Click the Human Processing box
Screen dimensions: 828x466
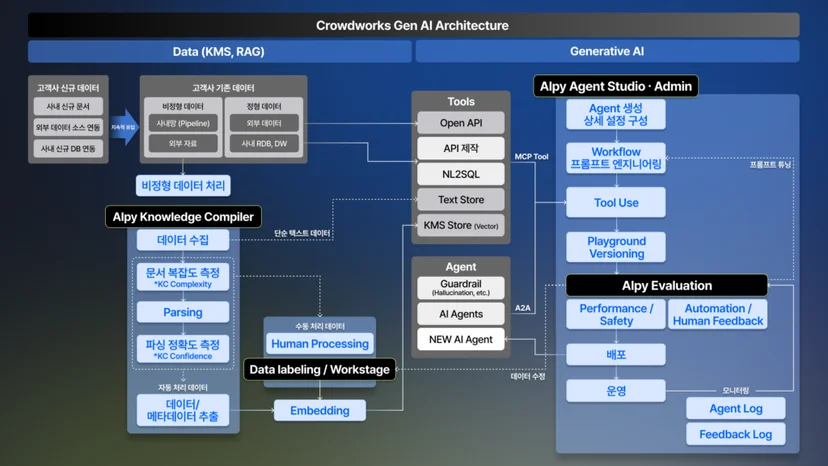(x=320, y=343)
